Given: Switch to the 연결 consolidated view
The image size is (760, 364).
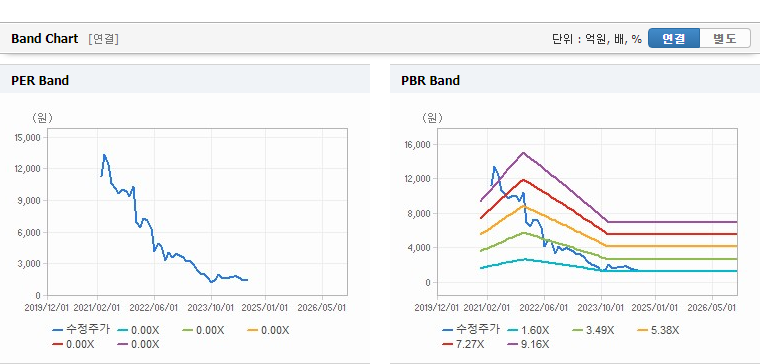Looking at the screenshot, I should click(x=674, y=38).
